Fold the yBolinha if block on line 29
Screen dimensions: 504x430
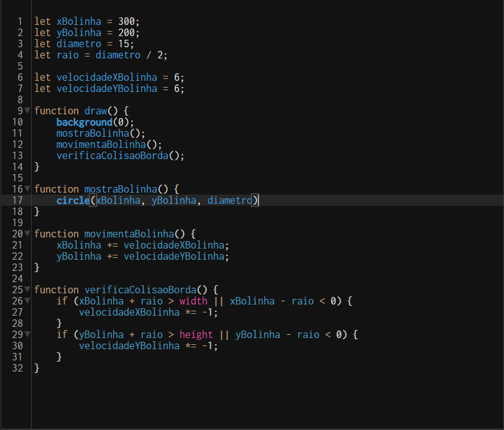[27, 334]
